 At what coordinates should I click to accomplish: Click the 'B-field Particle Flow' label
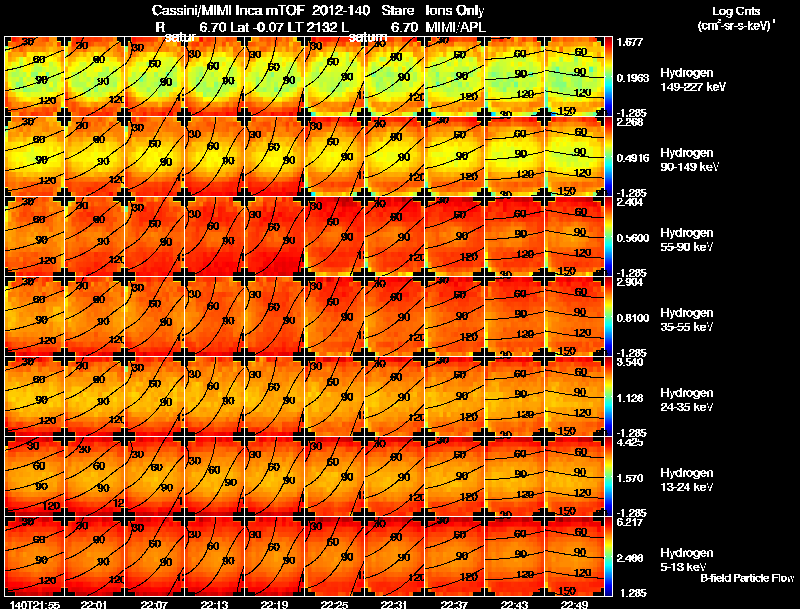(747, 578)
